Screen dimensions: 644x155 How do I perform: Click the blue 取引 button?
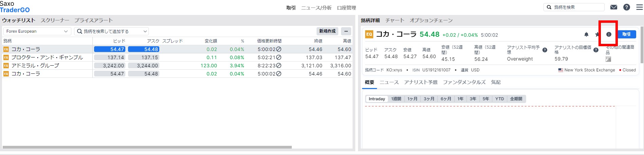click(x=627, y=34)
